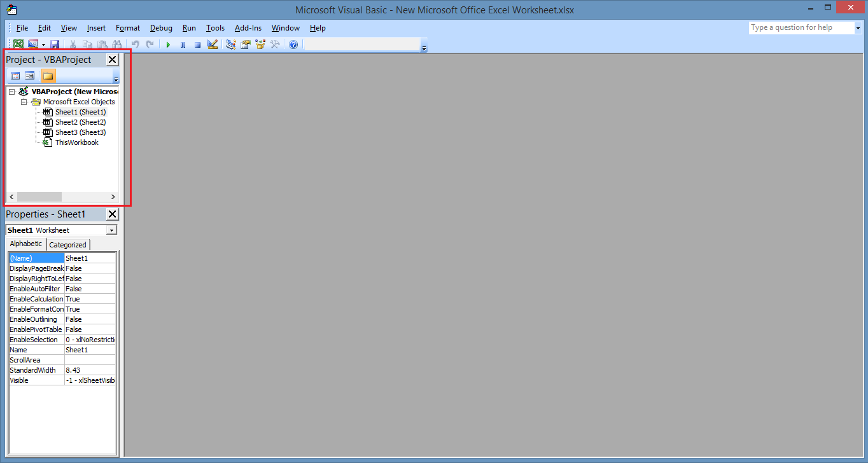This screenshot has width=868, height=463.
Task: Select Sheet2 (Sheet2) in project tree
Action: [80, 122]
